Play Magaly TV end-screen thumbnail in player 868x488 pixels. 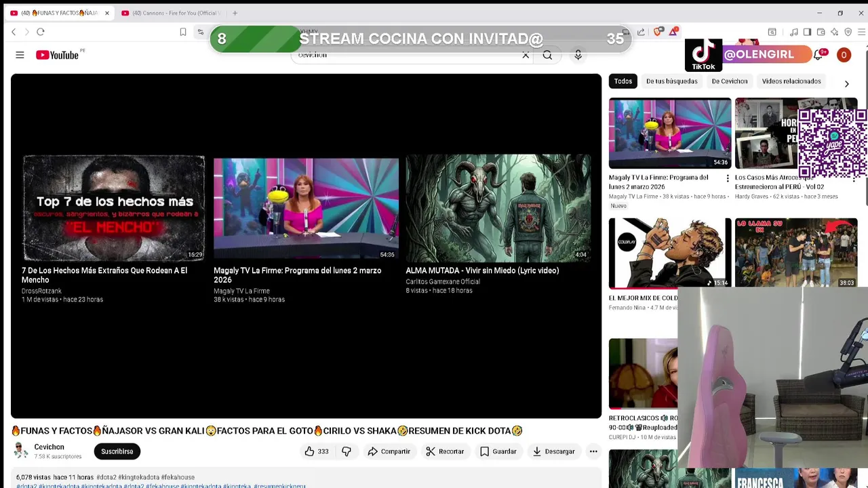[x=306, y=208]
